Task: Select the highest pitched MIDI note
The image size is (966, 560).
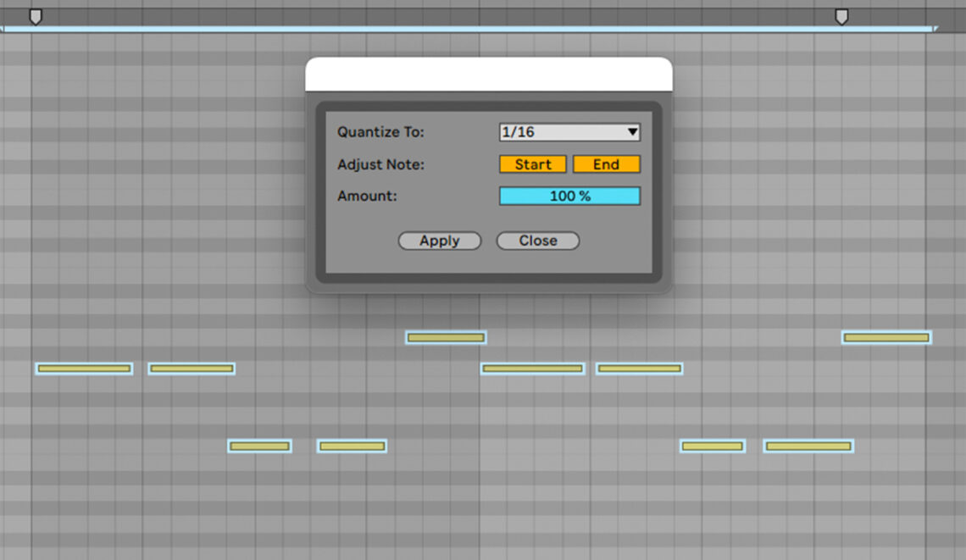Action: [446, 336]
